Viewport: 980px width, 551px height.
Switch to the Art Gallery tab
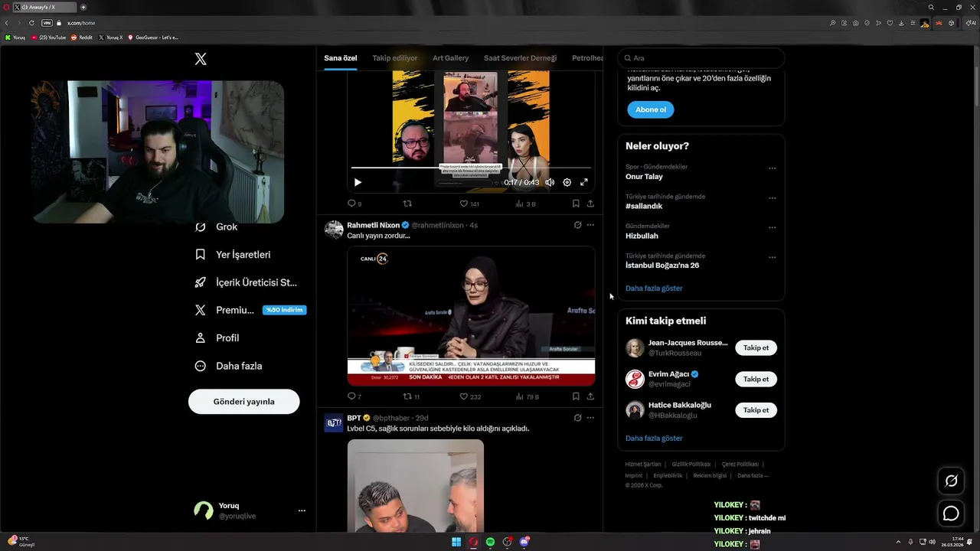point(450,58)
